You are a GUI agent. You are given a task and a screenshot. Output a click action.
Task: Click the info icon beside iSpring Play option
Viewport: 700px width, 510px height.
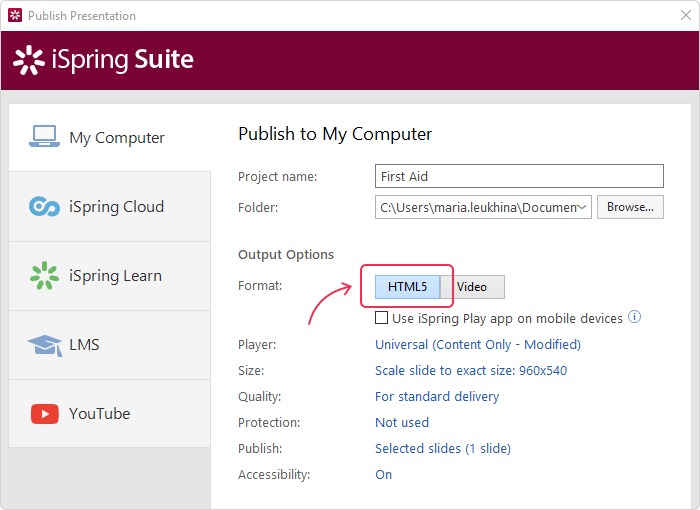pyautogui.click(x=634, y=317)
